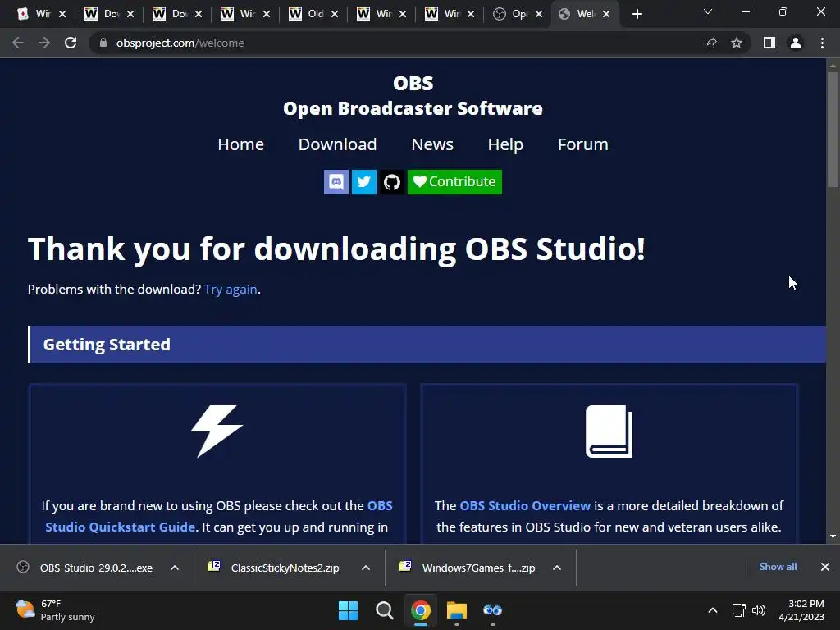Click Show all downloads
840x630 pixels.
pos(778,567)
